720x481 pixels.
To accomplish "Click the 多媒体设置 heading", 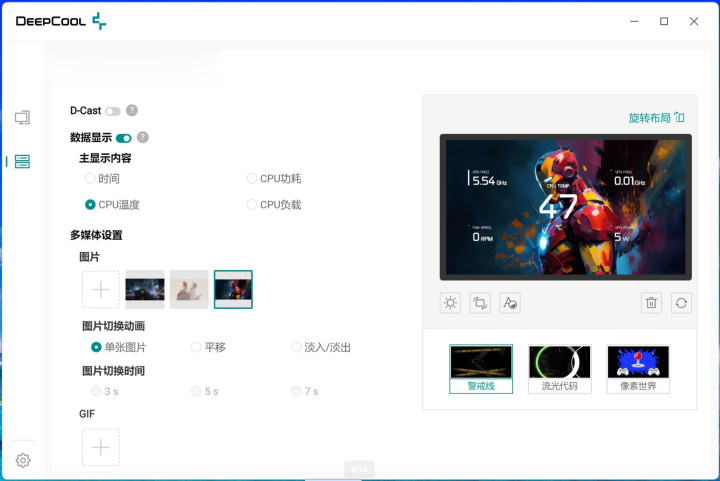I will 96,235.
